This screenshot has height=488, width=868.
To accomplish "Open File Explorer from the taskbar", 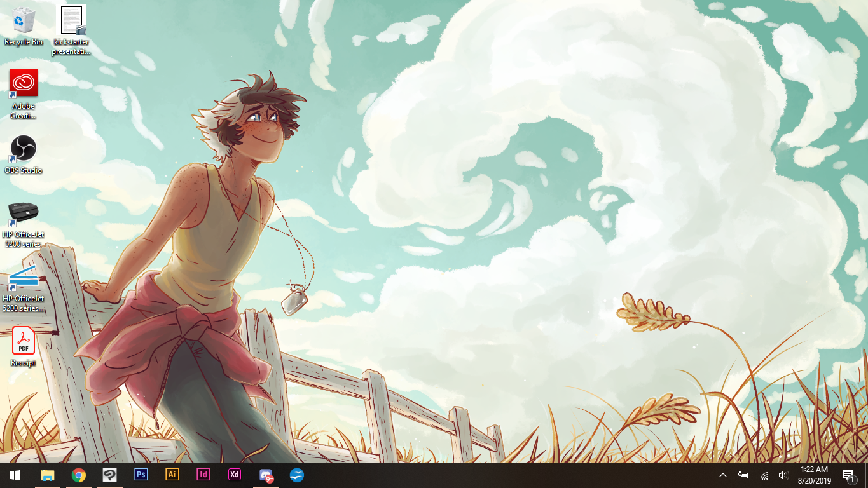I will click(47, 475).
